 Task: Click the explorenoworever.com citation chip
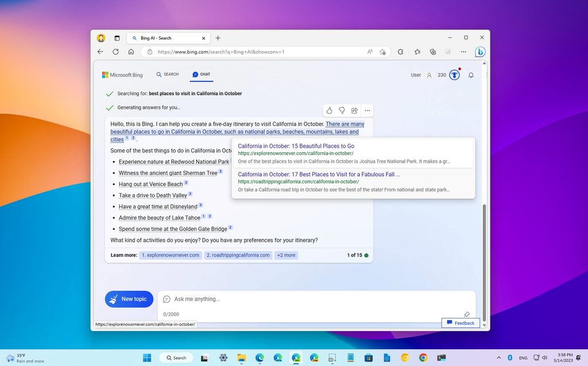171,255
